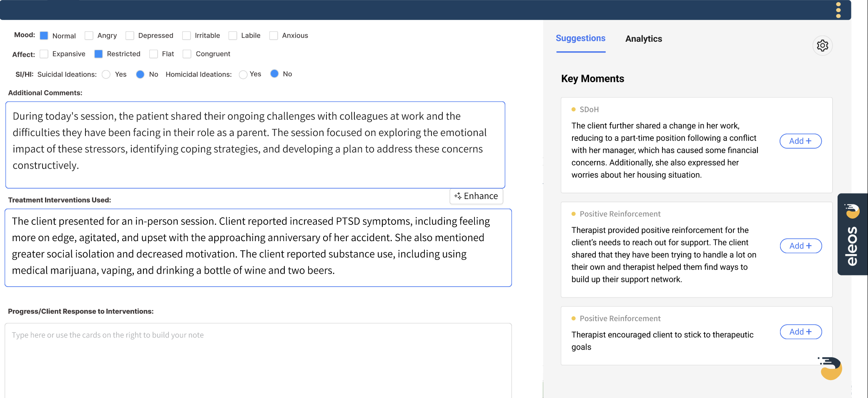Click the Enhance button below Additional Comments
This screenshot has height=398, width=868.
476,196
